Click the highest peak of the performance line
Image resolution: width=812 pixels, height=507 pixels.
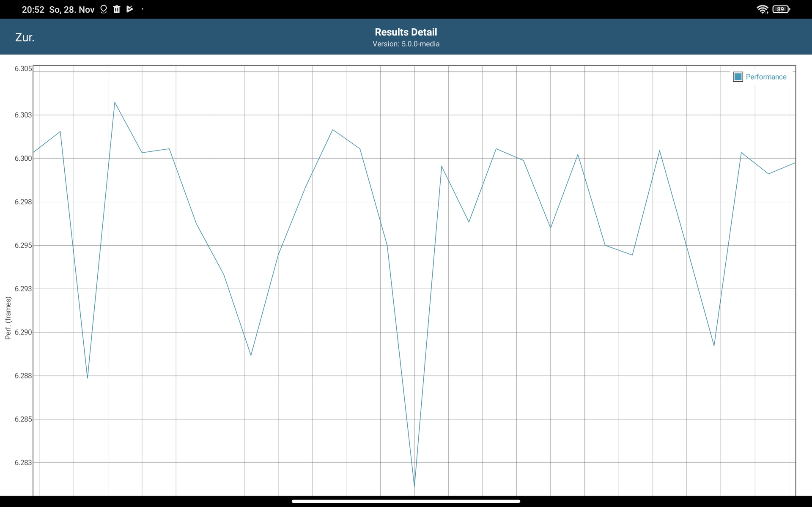coord(115,102)
